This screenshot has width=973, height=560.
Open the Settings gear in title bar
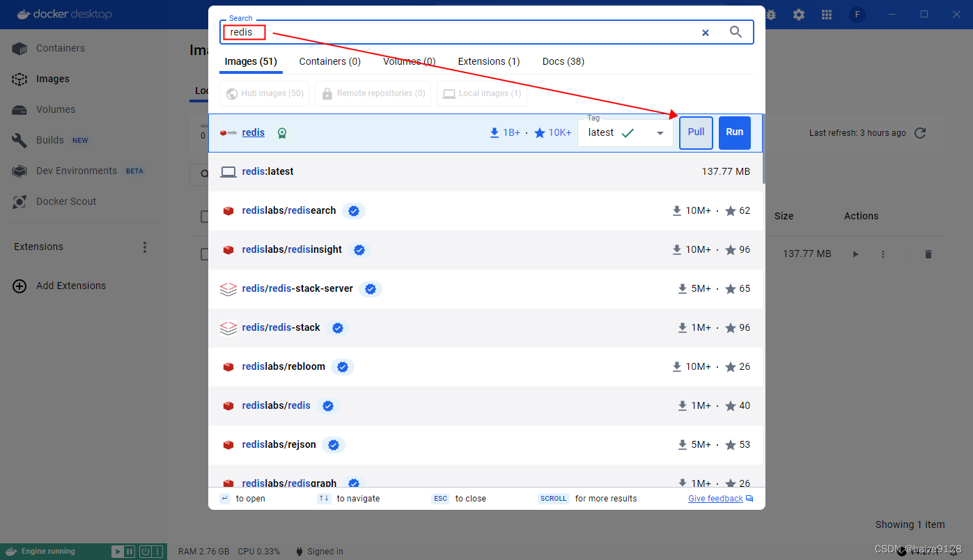(x=798, y=15)
